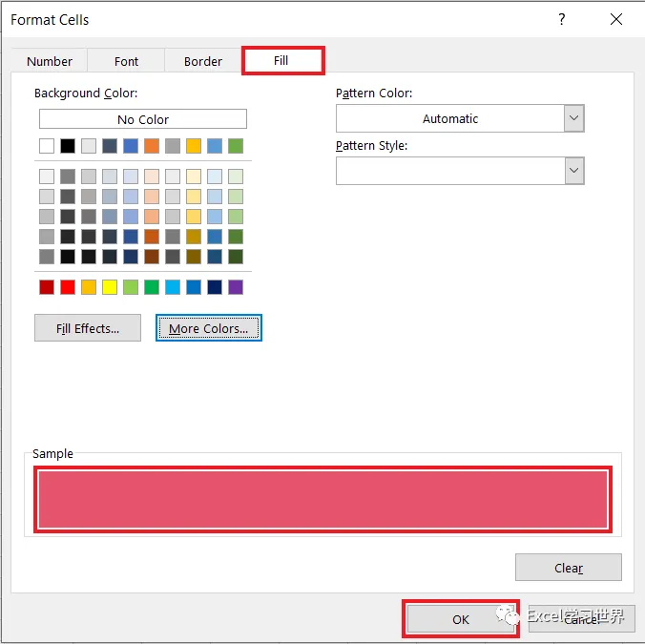Click the Sample preview color area
Screen dimensions: 645x644
(322, 499)
